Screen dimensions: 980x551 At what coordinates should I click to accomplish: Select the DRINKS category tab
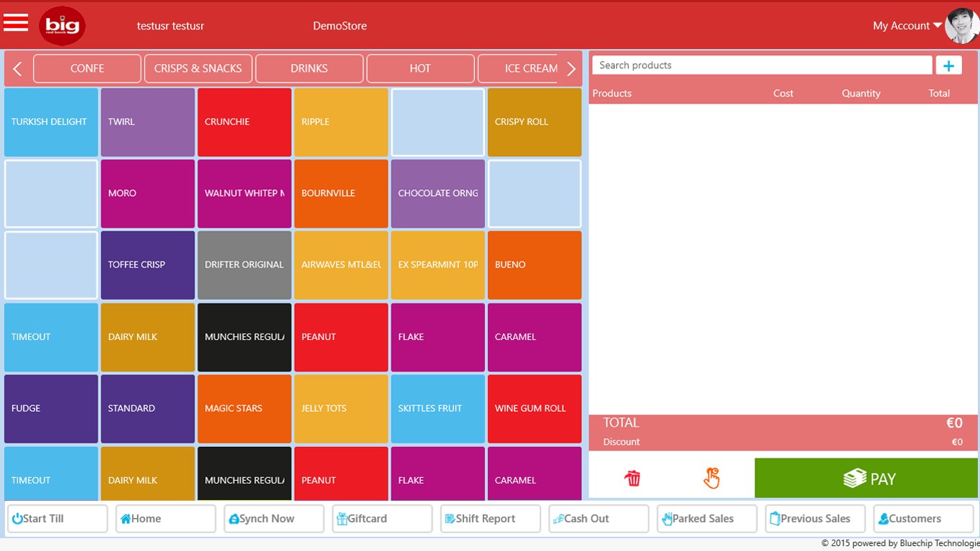309,69
